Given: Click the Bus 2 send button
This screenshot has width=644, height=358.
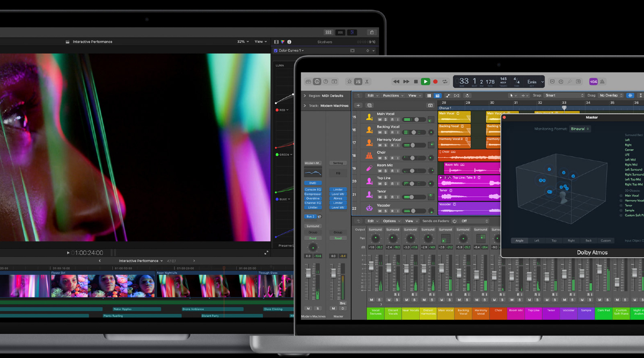Looking at the screenshot, I should click(x=310, y=216).
